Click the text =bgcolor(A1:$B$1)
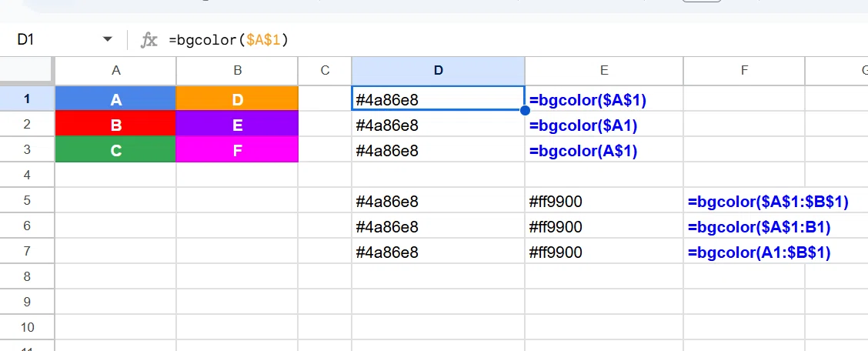868x351 pixels. tap(759, 253)
